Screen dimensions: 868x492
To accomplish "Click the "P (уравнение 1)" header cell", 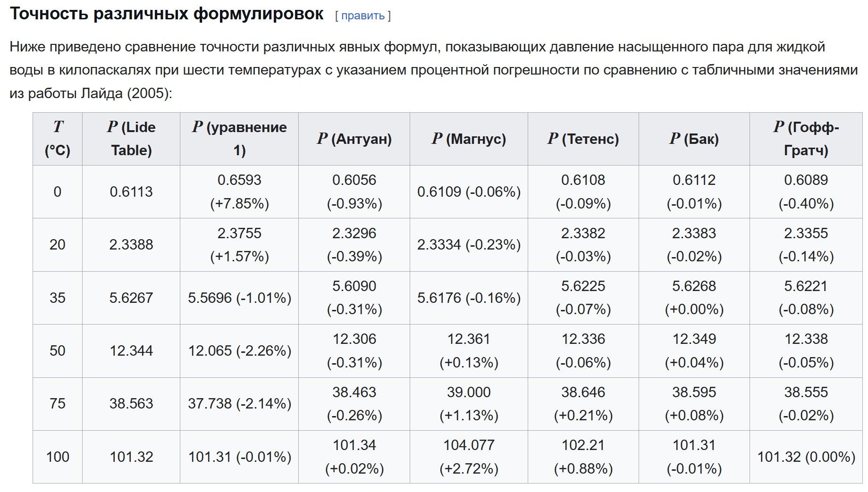I will coord(239,139).
